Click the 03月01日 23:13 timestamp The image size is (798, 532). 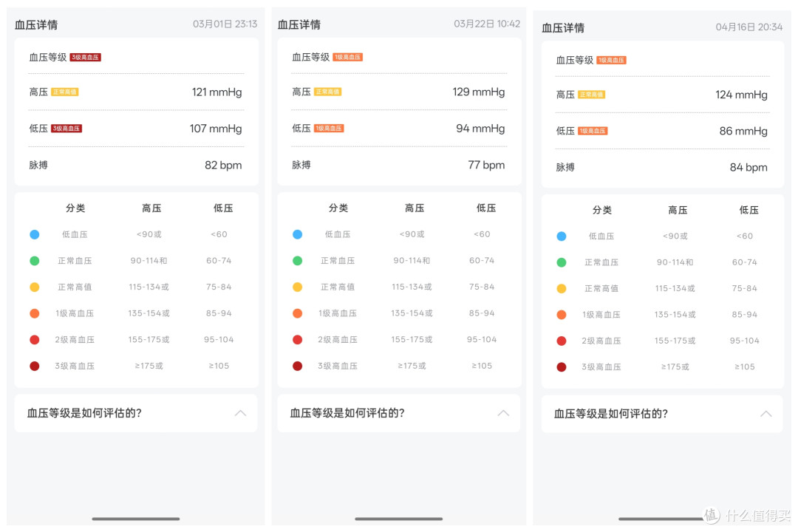(225, 24)
